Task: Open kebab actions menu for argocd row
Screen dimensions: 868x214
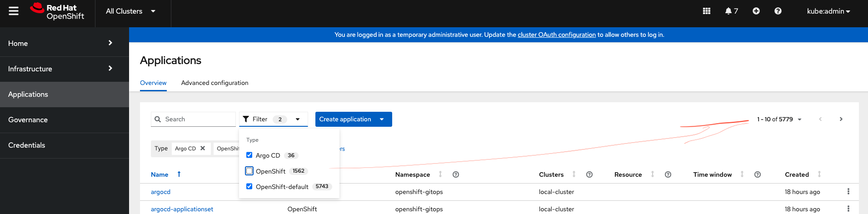Action: tap(848, 192)
